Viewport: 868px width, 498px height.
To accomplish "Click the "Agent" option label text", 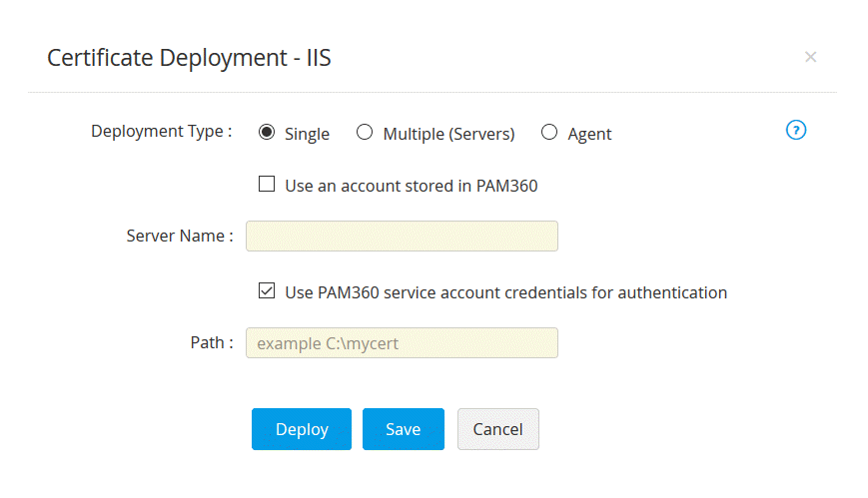I will (x=589, y=134).
